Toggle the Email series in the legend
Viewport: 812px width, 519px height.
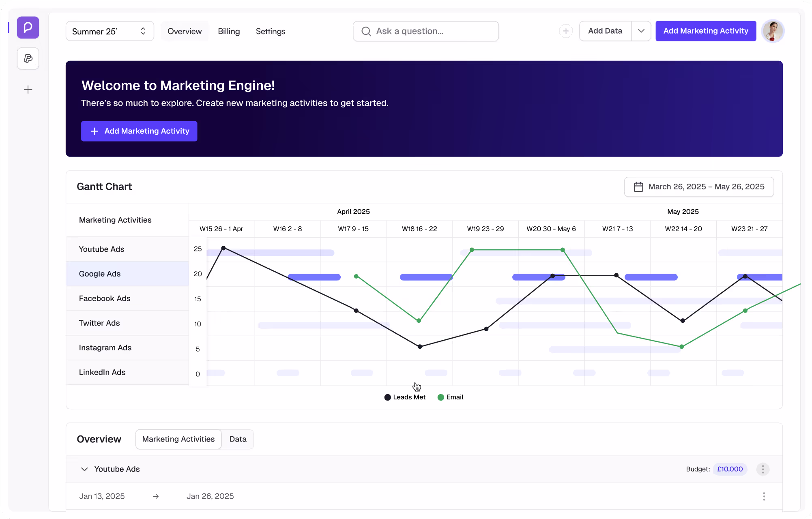coord(450,397)
